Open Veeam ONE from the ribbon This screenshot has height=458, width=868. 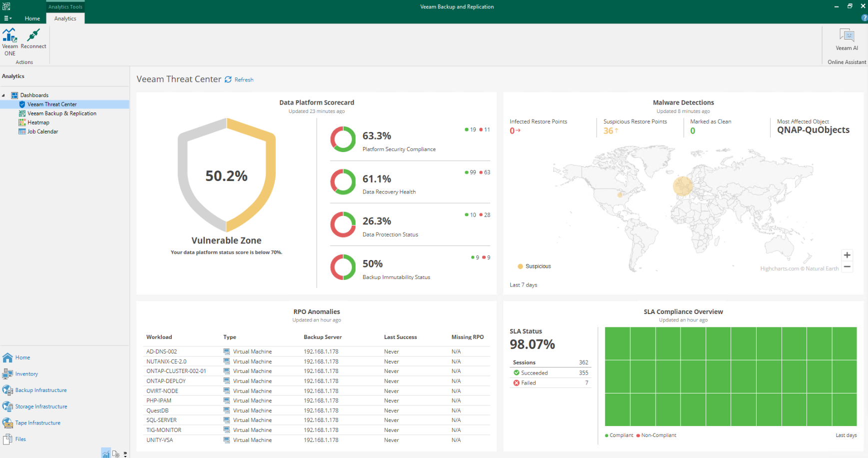tap(9, 41)
